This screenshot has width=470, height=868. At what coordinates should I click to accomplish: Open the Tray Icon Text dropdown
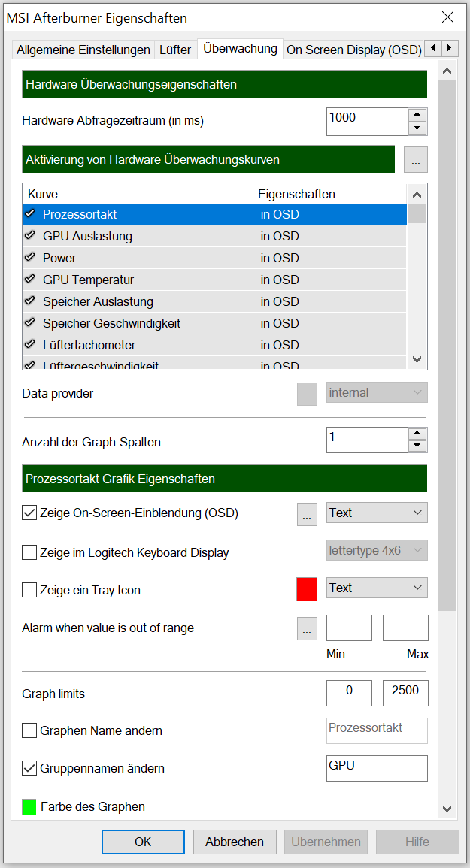click(x=377, y=588)
